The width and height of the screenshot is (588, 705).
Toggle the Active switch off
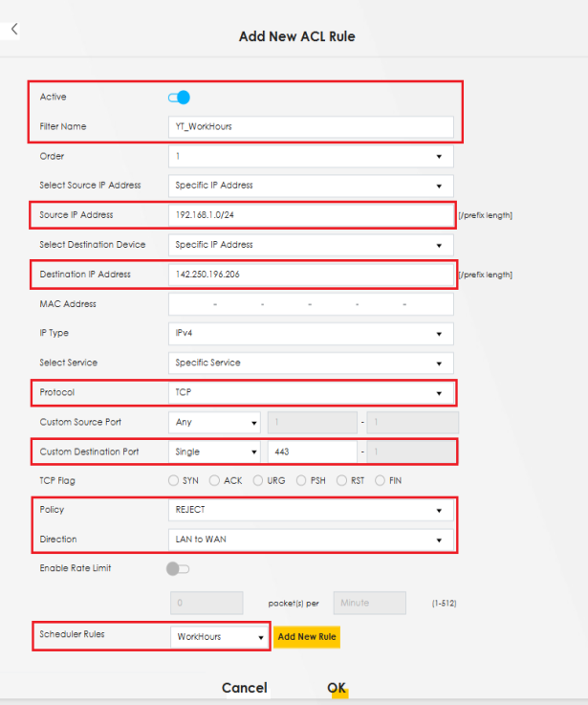point(179,97)
